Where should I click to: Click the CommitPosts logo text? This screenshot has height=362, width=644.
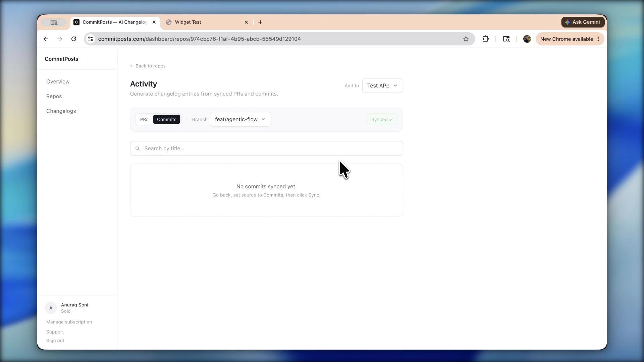(61, 59)
